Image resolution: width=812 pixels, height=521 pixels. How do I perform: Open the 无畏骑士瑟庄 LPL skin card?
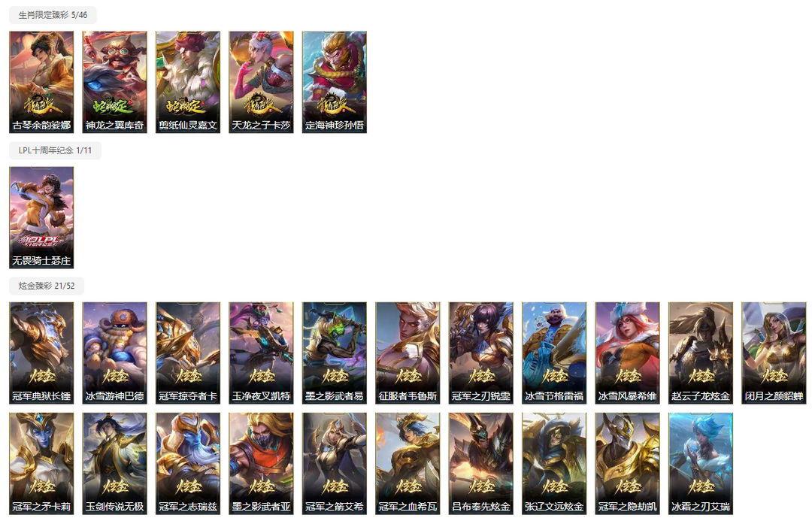(x=41, y=217)
